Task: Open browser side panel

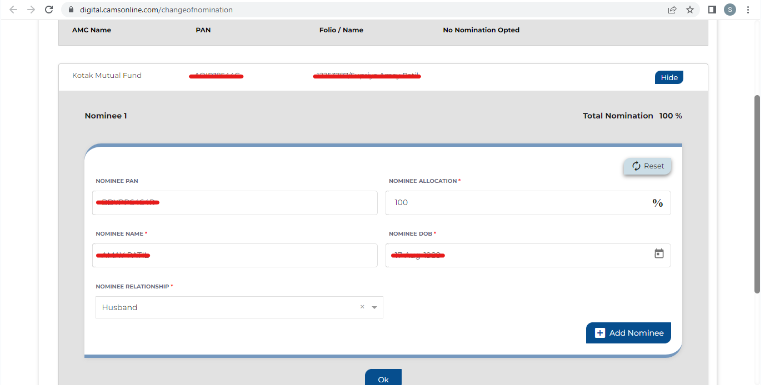Action: 711,10
